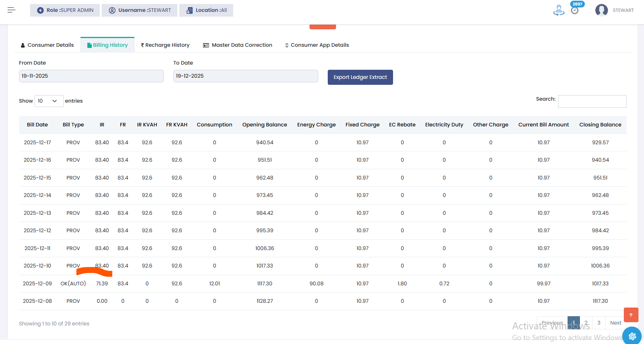Click the clock notification icon with badge

point(575,10)
